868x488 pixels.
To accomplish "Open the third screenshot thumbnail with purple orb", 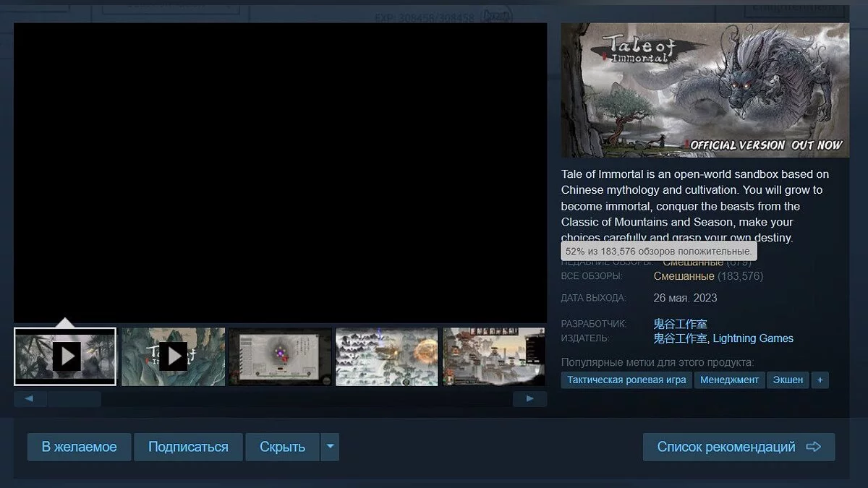I will [280, 356].
